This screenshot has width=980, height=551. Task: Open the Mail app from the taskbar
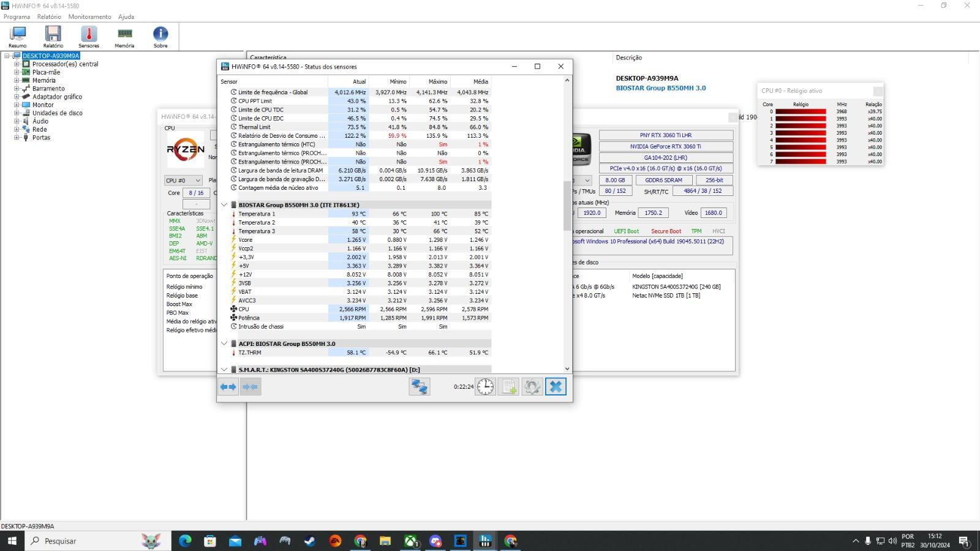click(x=235, y=541)
